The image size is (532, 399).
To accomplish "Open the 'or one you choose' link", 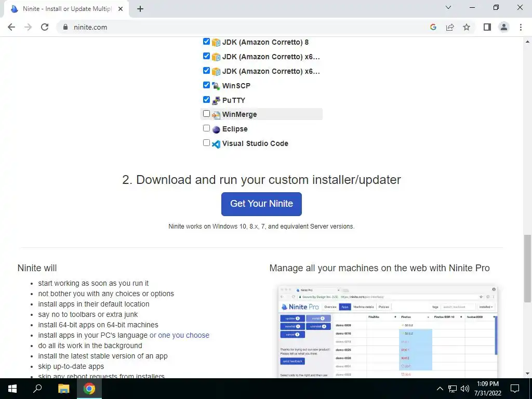I will 179,335.
